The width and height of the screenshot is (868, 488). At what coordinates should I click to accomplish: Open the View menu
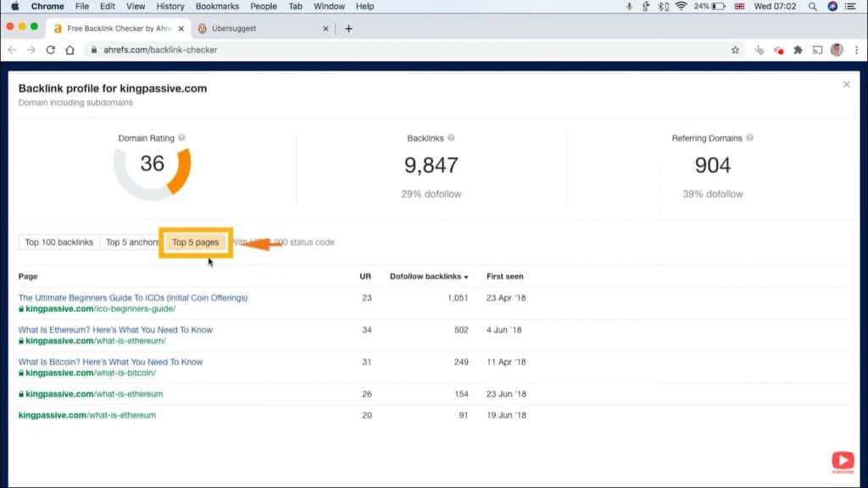pos(135,7)
